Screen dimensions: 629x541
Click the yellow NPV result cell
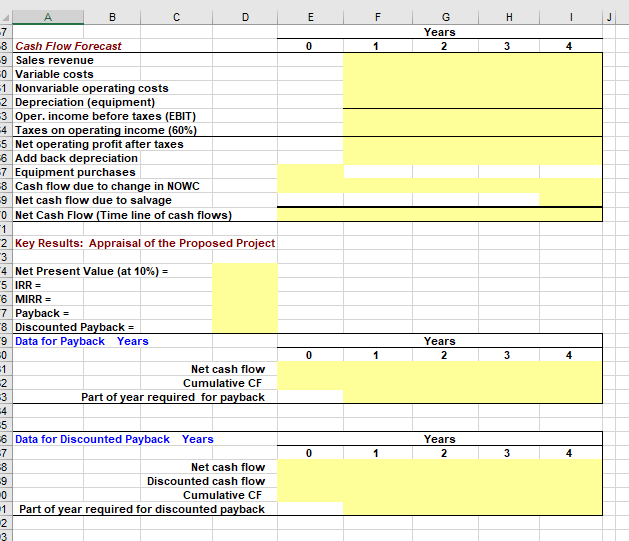(x=245, y=270)
